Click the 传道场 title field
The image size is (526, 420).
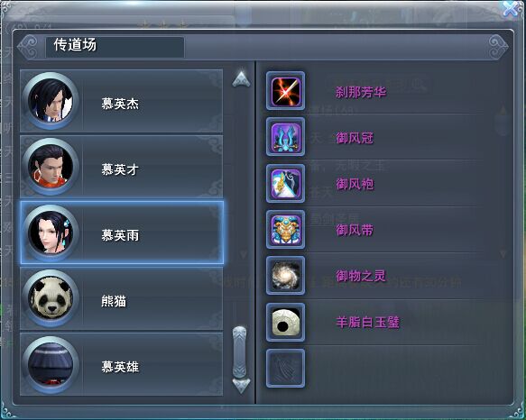[115, 47]
